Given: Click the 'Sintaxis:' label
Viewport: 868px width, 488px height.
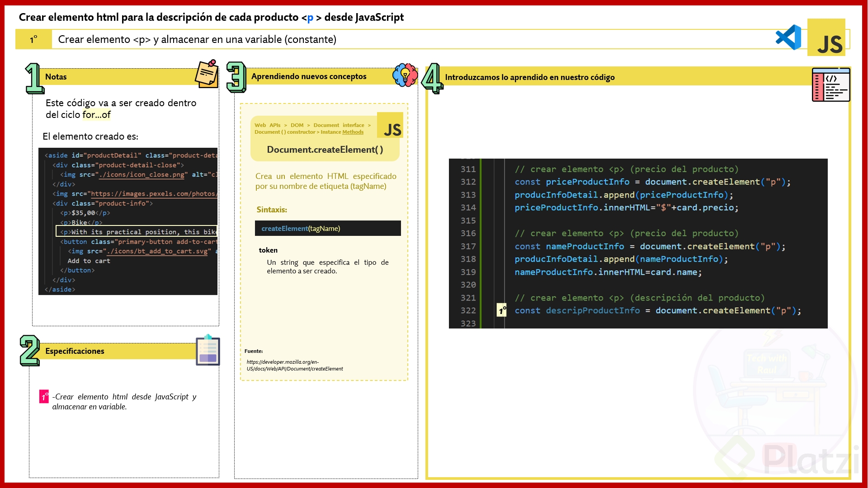Looking at the screenshot, I should 272,210.
